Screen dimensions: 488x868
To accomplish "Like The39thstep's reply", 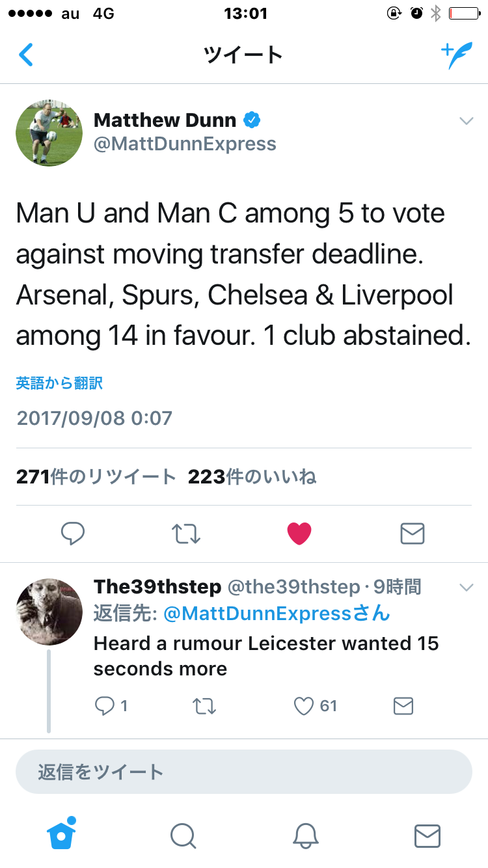I will [x=305, y=706].
